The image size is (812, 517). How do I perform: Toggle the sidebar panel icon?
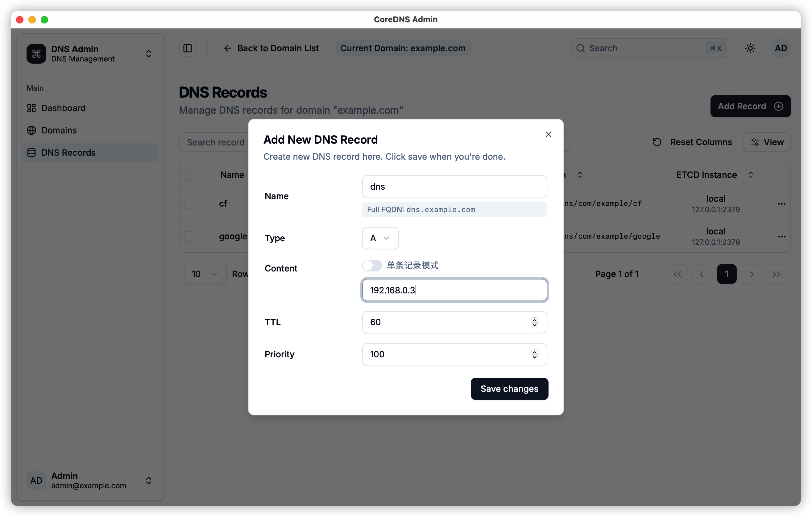click(x=188, y=48)
